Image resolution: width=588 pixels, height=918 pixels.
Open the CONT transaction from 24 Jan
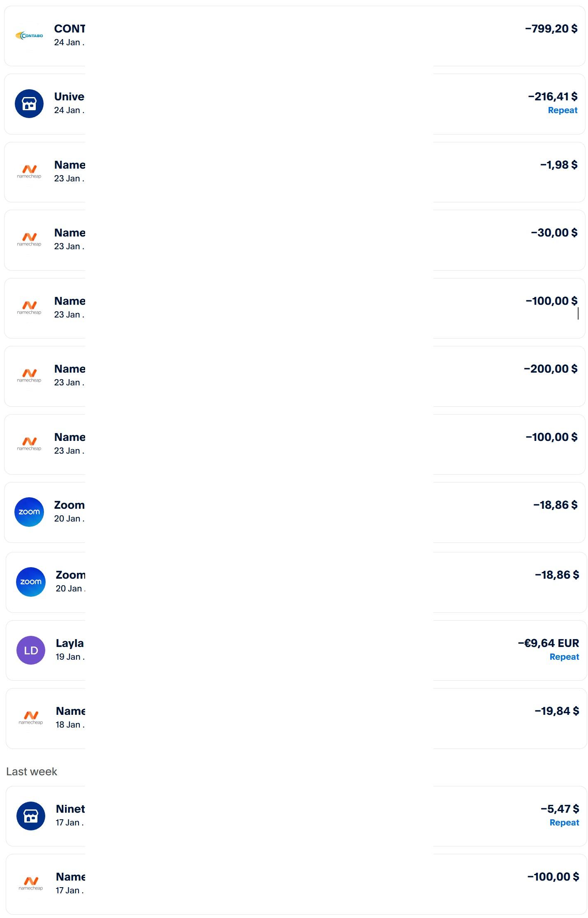tap(69, 29)
